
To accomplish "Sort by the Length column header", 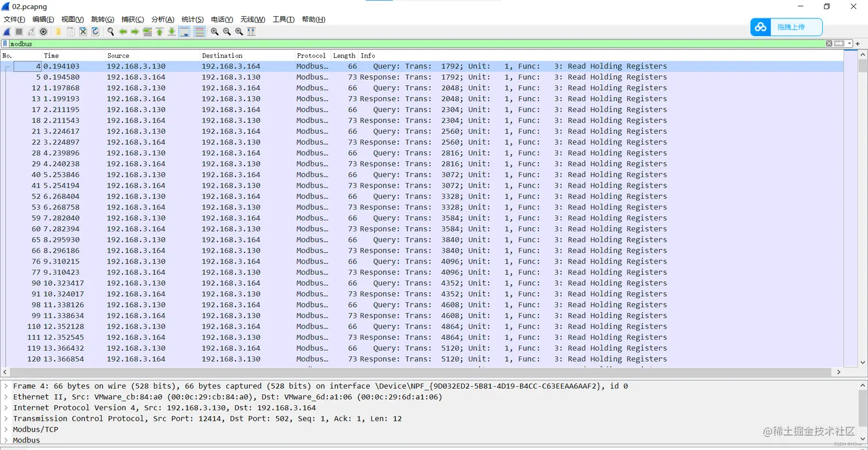I will coord(344,56).
